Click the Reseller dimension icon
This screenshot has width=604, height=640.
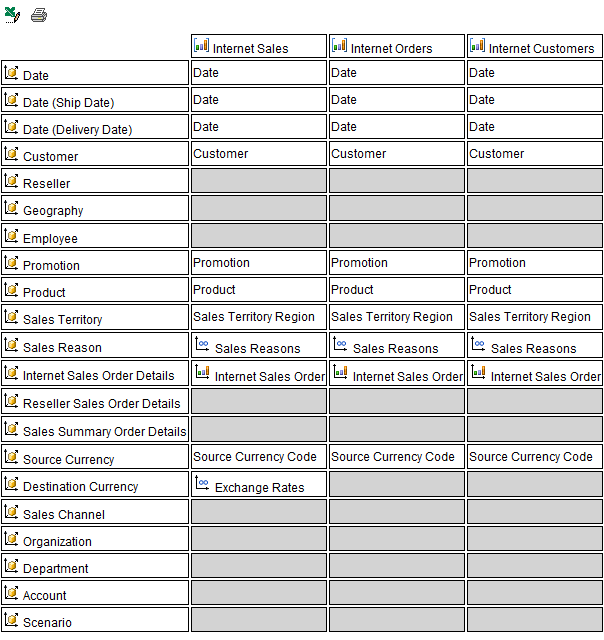coord(12,182)
